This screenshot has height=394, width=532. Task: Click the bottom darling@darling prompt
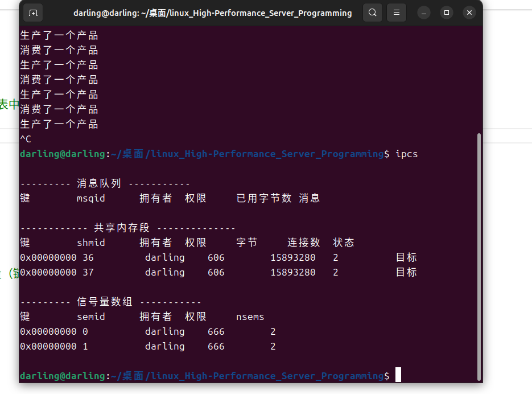(x=63, y=376)
